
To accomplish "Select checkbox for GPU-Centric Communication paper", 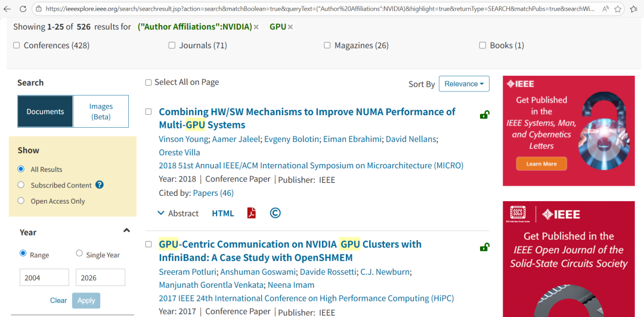I will click(x=148, y=244).
